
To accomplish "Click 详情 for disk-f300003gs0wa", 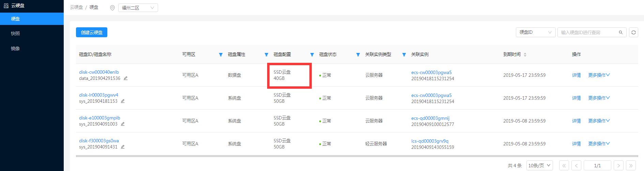I will click(576, 144).
